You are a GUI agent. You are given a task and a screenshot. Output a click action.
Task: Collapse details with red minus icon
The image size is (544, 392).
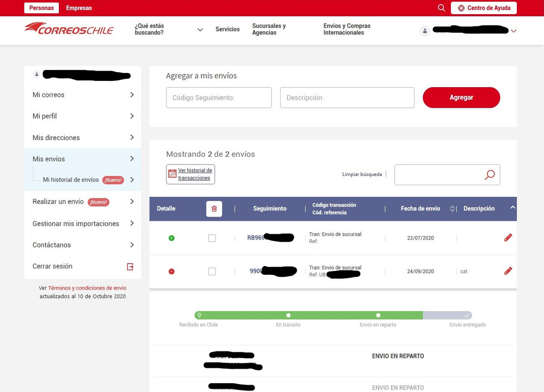coord(171,271)
